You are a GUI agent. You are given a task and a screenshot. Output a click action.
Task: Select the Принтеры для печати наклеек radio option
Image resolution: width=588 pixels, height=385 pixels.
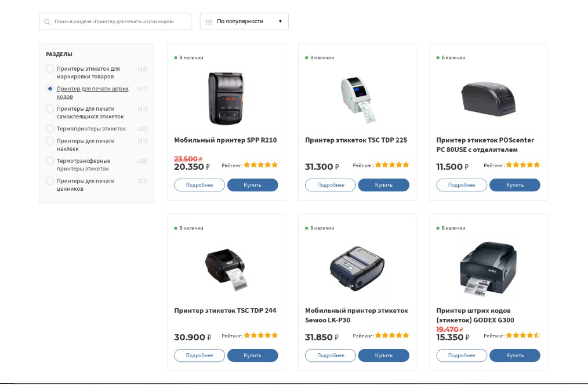click(50, 141)
